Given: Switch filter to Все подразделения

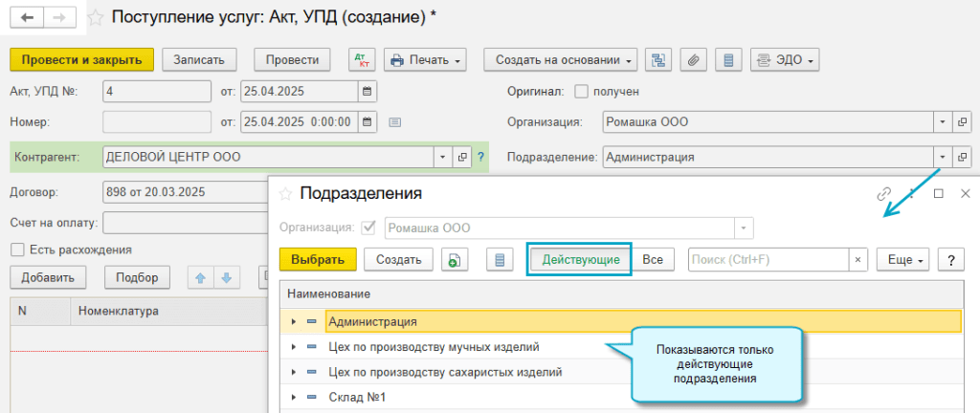Looking at the screenshot, I should [652, 259].
